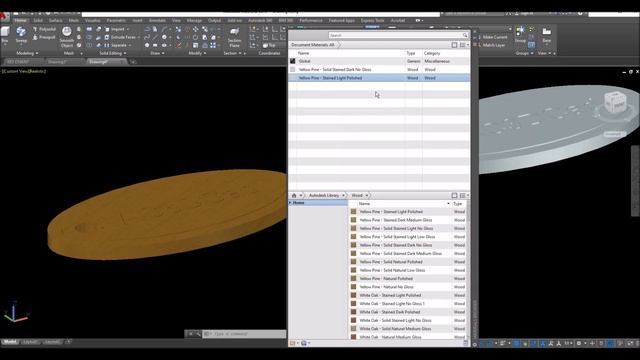Click the magnifier icon in the materials search

coord(464,36)
